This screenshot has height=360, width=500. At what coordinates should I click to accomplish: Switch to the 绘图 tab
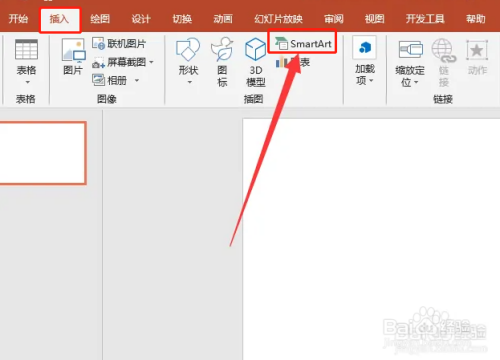coord(100,19)
